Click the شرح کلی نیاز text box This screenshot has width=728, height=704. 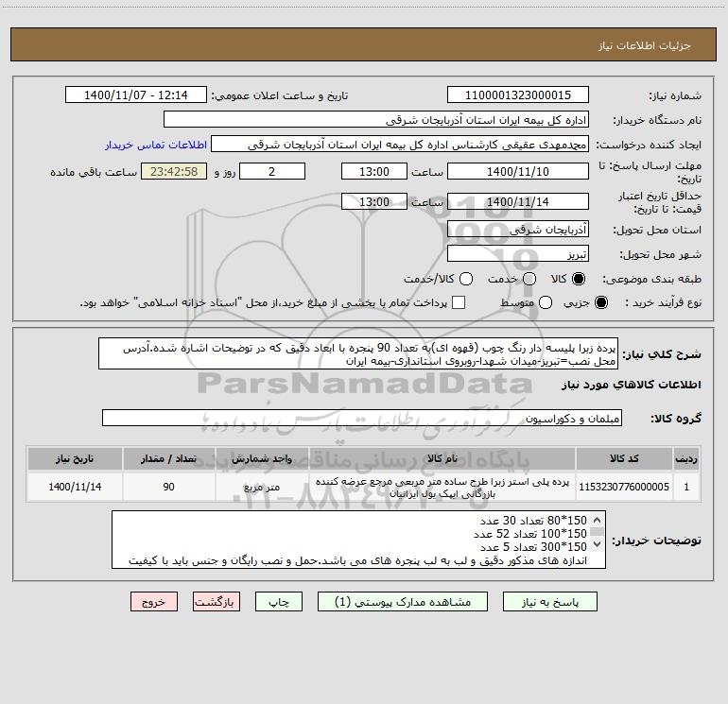(x=358, y=354)
